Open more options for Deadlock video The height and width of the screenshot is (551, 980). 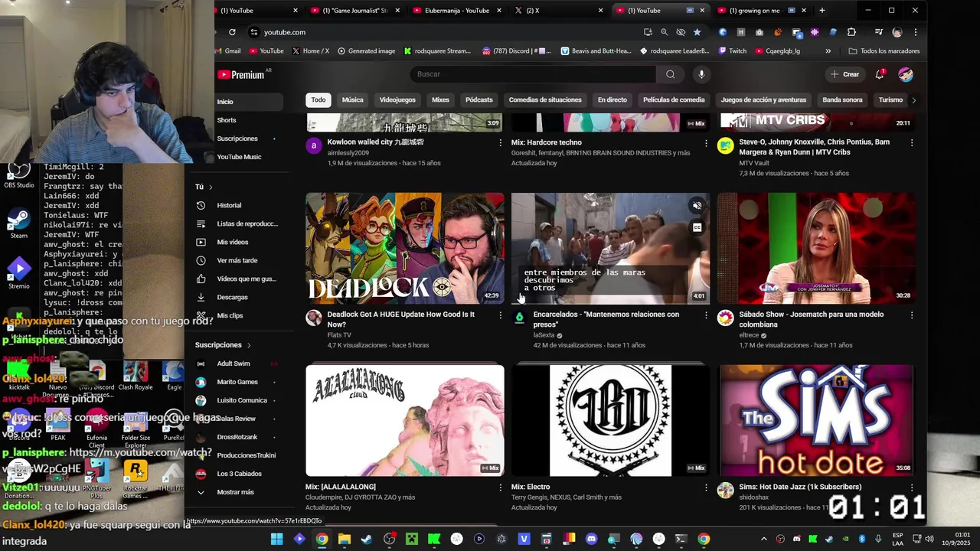pyautogui.click(x=501, y=315)
